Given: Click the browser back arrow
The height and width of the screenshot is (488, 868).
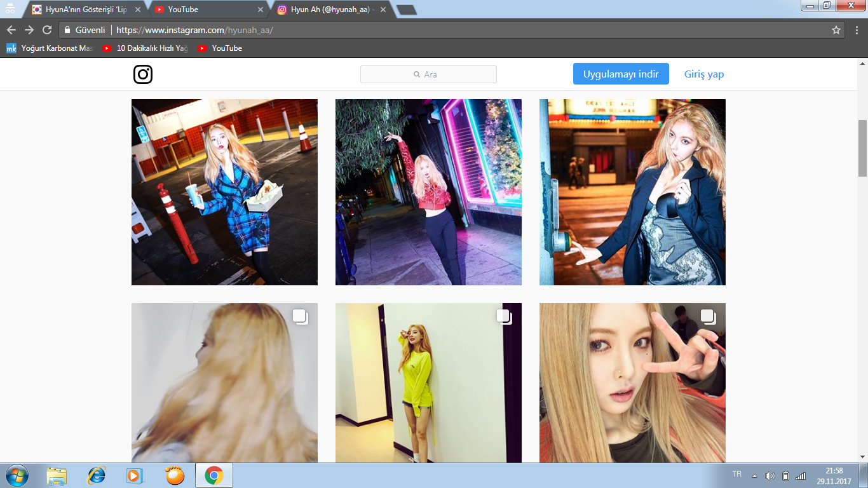Looking at the screenshot, I should point(11,30).
